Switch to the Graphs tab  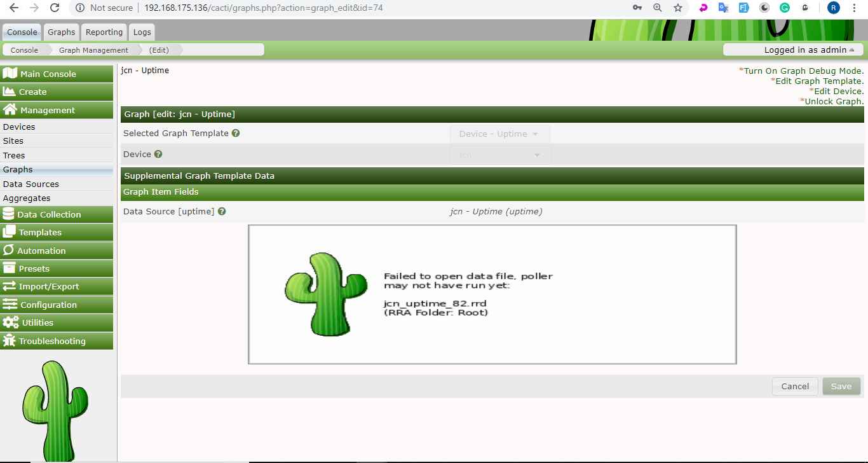click(x=61, y=32)
